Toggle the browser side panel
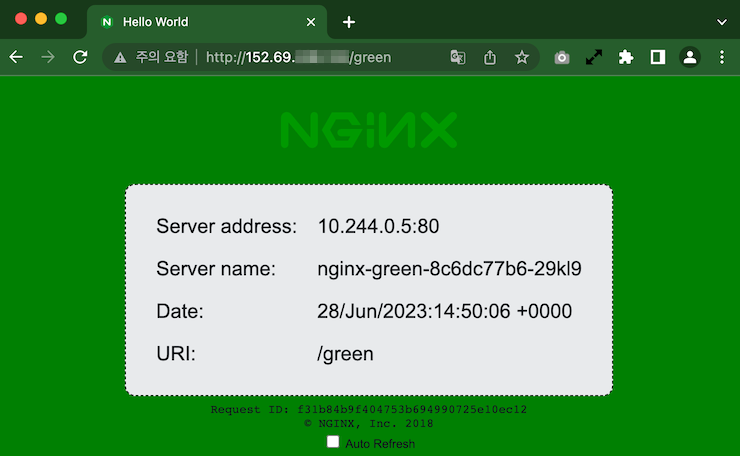 [657, 58]
